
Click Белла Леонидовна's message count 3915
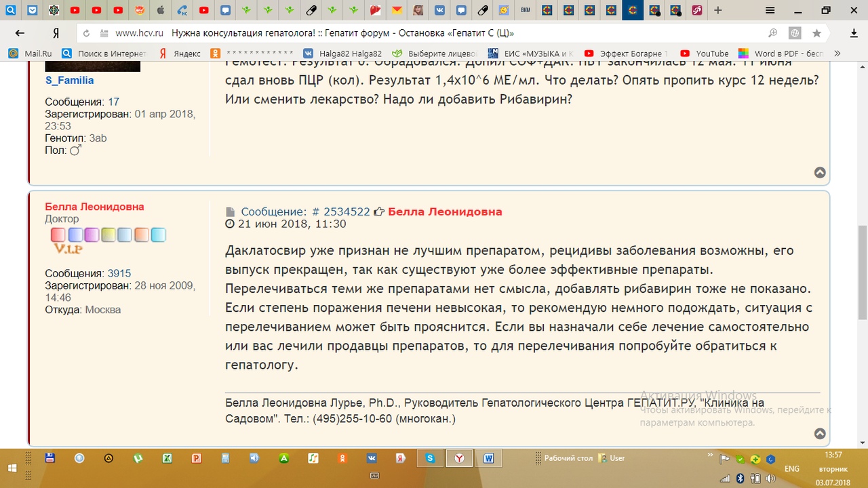(119, 274)
